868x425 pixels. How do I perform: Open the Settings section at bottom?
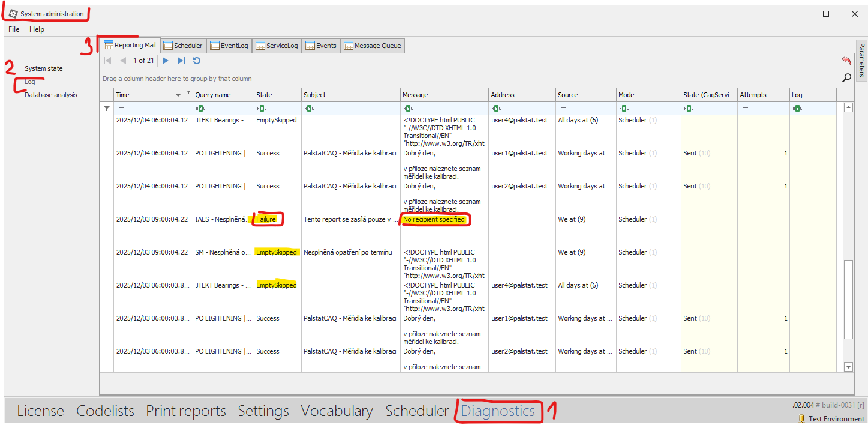[x=263, y=411]
